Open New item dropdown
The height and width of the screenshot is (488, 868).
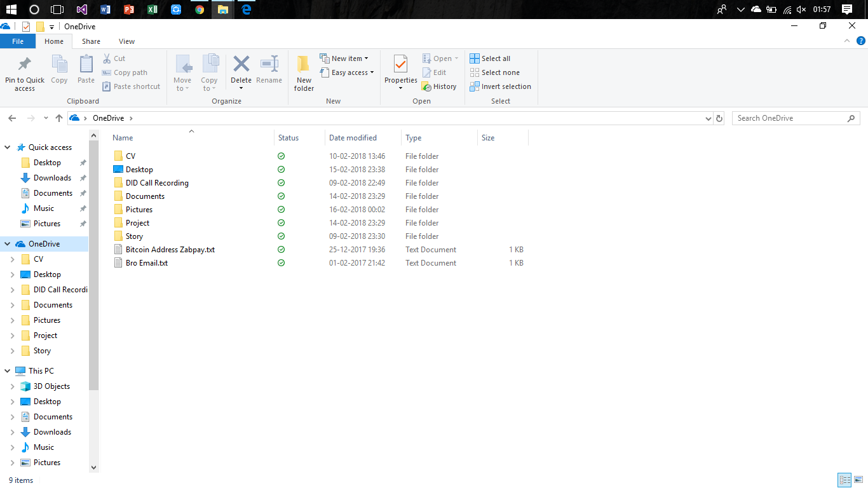point(344,58)
